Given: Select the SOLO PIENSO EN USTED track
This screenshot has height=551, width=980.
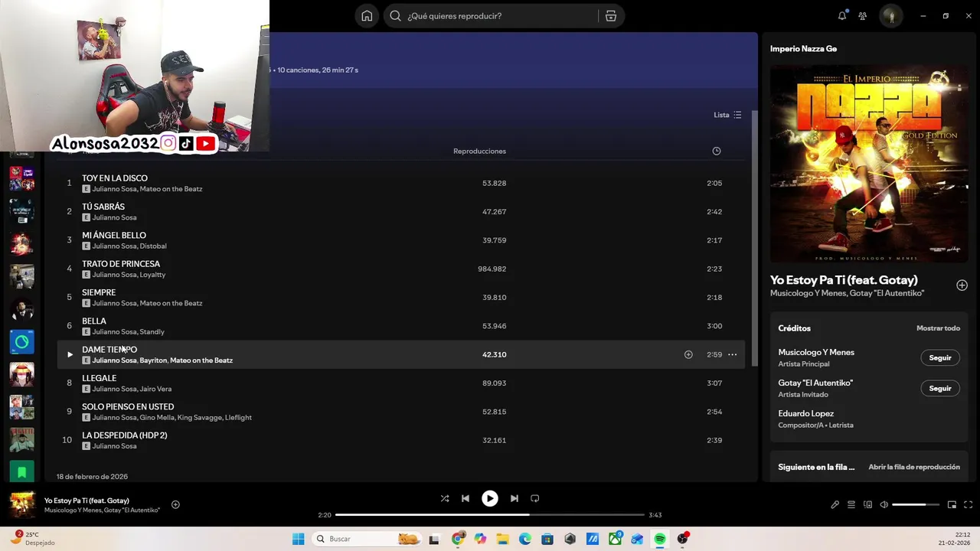Looking at the screenshot, I should (128, 406).
